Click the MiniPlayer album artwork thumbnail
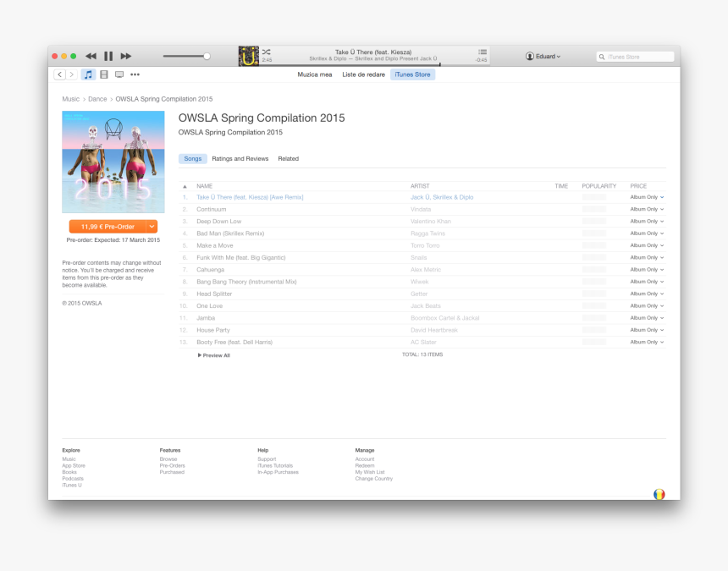The width and height of the screenshot is (728, 571). coord(248,55)
